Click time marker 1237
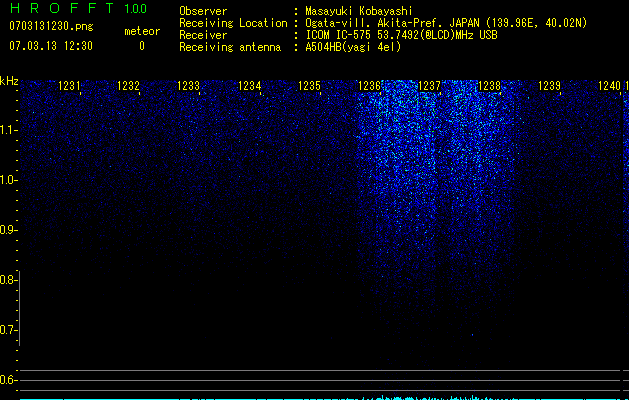 pos(429,86)
